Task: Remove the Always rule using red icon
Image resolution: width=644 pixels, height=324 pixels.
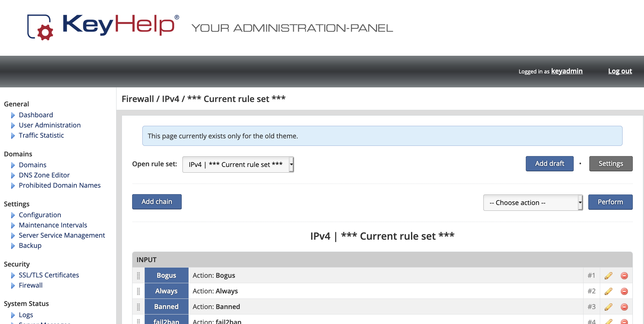Action: tap(624, 291)
